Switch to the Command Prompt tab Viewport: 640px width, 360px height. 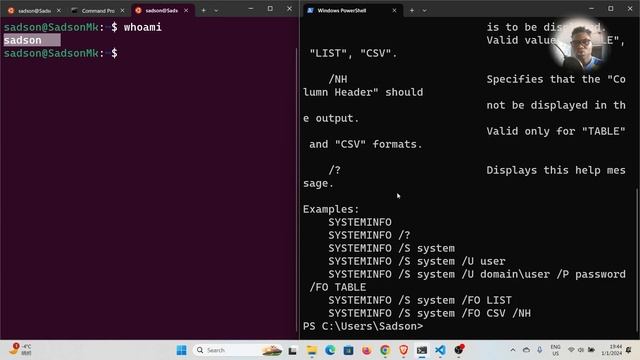coord(98,11)
